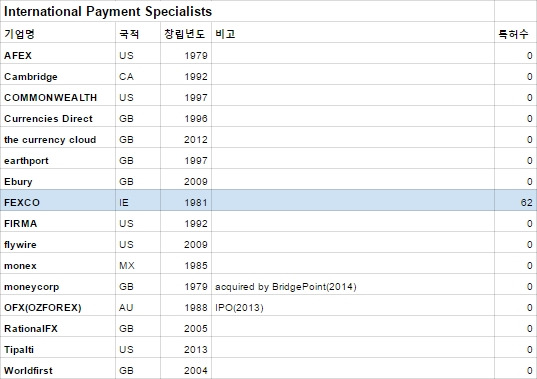Select the Currencies Direct cell

[x=58, y=118]
